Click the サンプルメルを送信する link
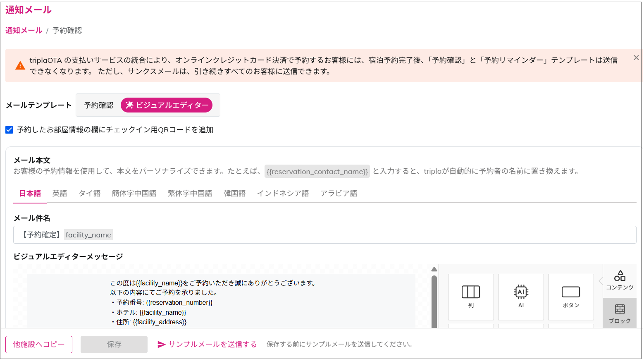Screen dimensions: 644x359 (208, 344)
